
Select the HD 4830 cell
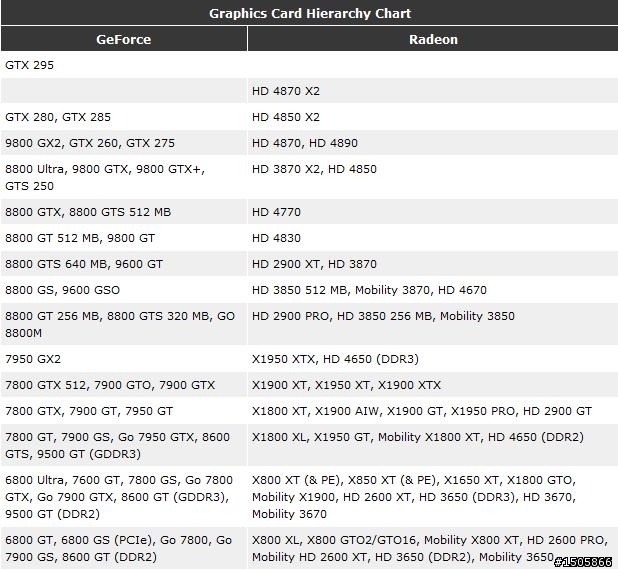433,238
